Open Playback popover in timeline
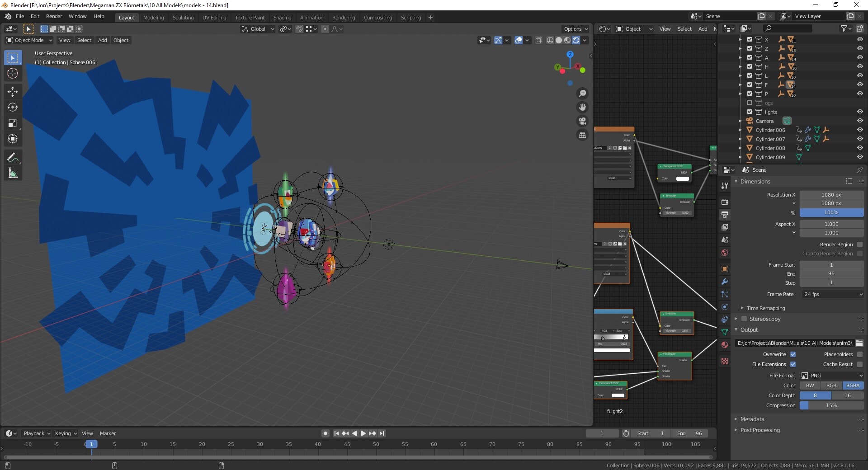The width and height of the screenshot is (868, 470). [37, 433]
